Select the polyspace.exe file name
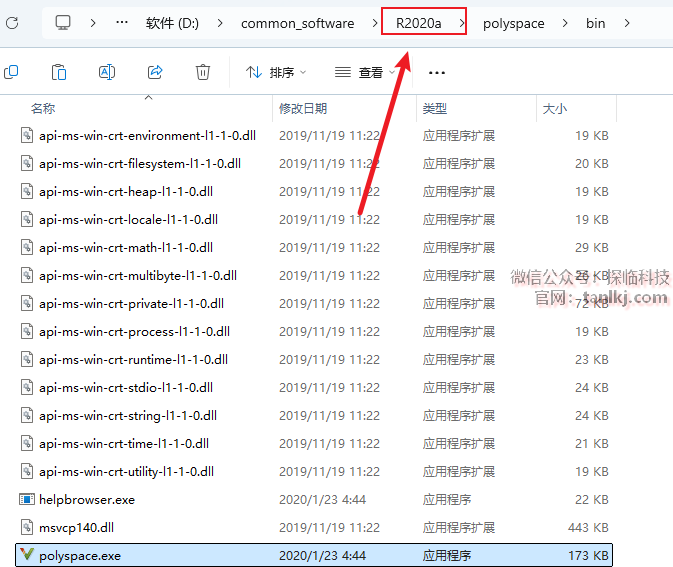673x567 pixels. pos(80,556)
